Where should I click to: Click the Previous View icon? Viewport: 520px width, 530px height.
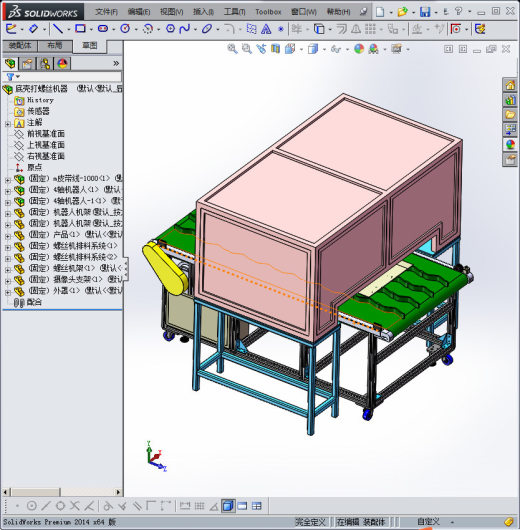tap(261, 49)
